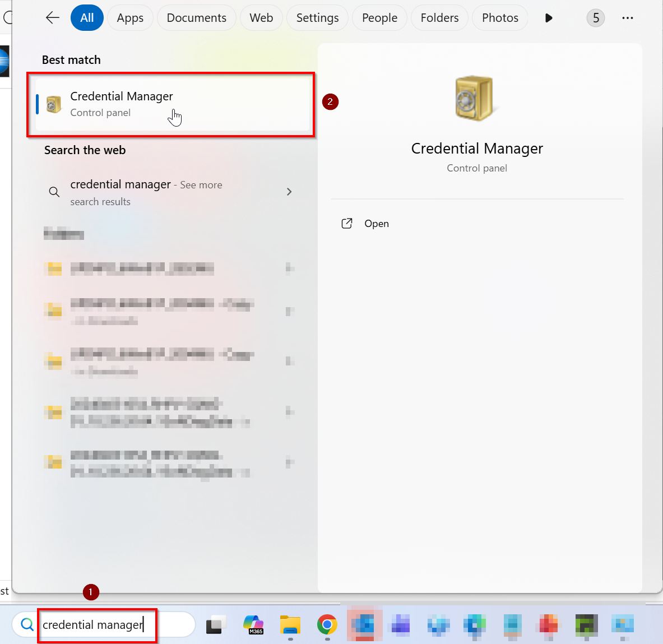663x644 pixels.
Task: Select the Apps filter tab
Action: pyautogui.click(x=130, y=18)
